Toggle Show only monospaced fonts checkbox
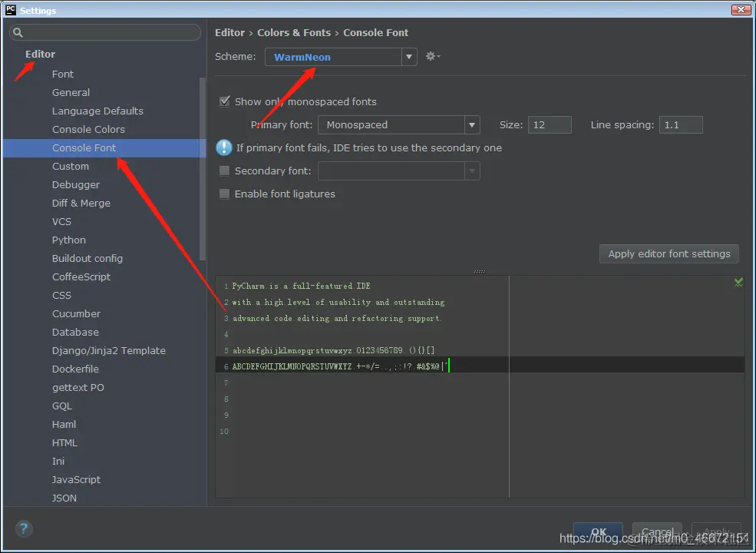 [x=224, y=101]
